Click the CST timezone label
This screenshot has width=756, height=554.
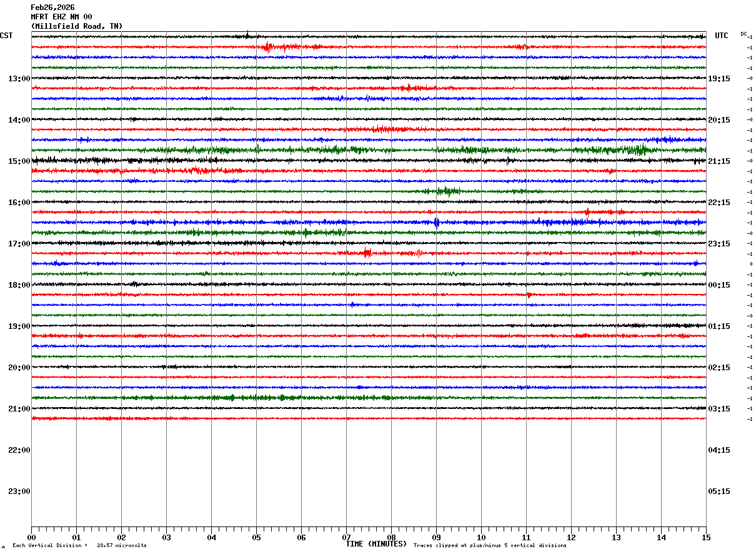pos(6,36)
